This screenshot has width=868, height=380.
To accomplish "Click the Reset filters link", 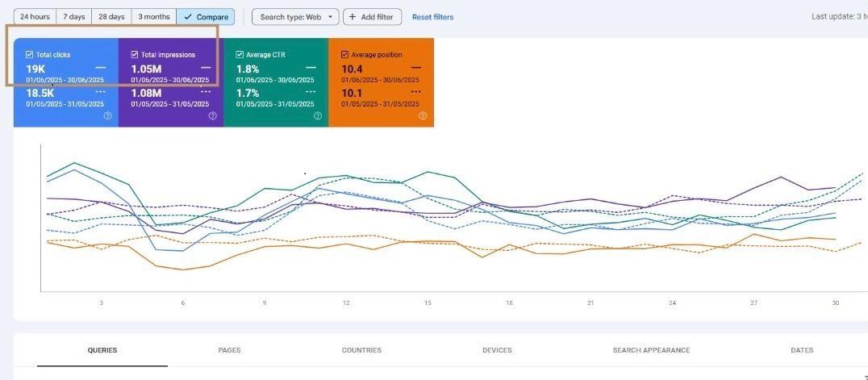I will 432,17.
